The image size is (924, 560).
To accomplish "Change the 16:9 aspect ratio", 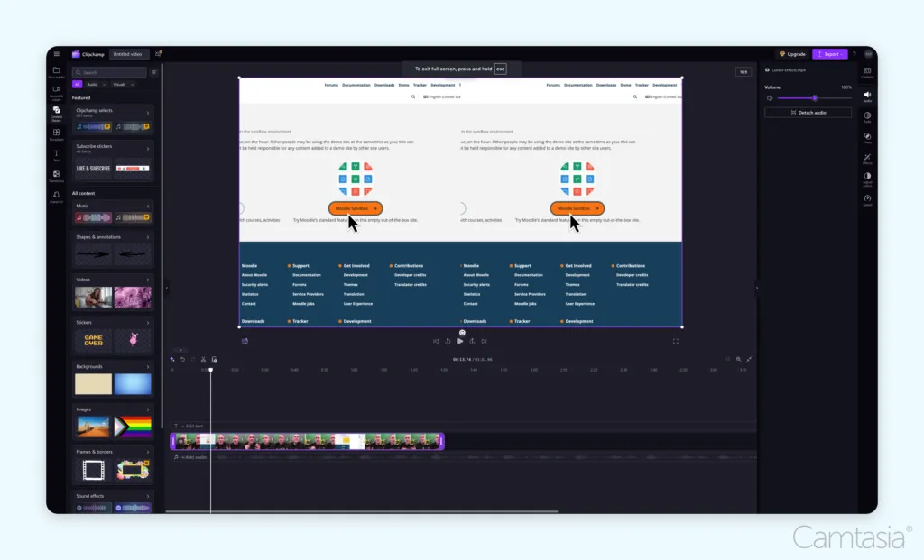I will click(x=744, y=72).
